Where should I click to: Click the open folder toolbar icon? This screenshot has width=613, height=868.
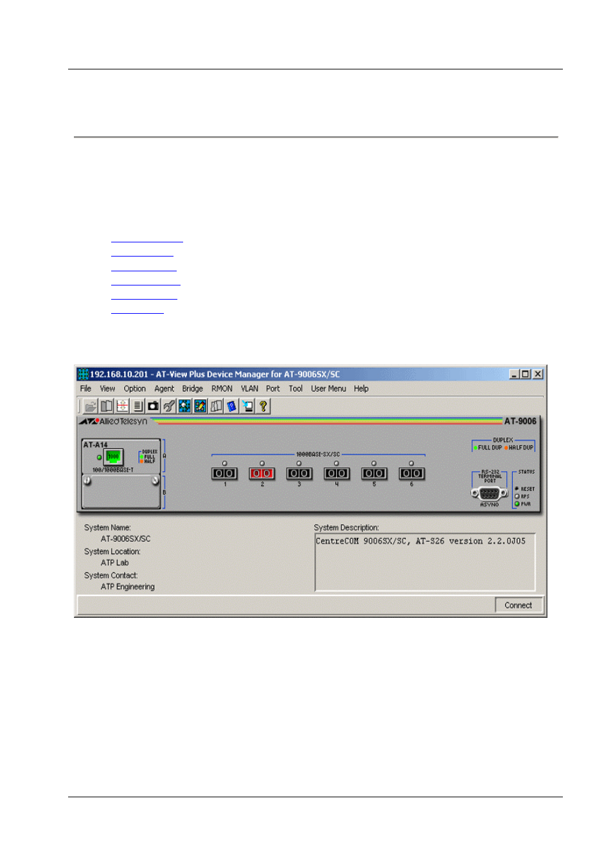point(91,406)
